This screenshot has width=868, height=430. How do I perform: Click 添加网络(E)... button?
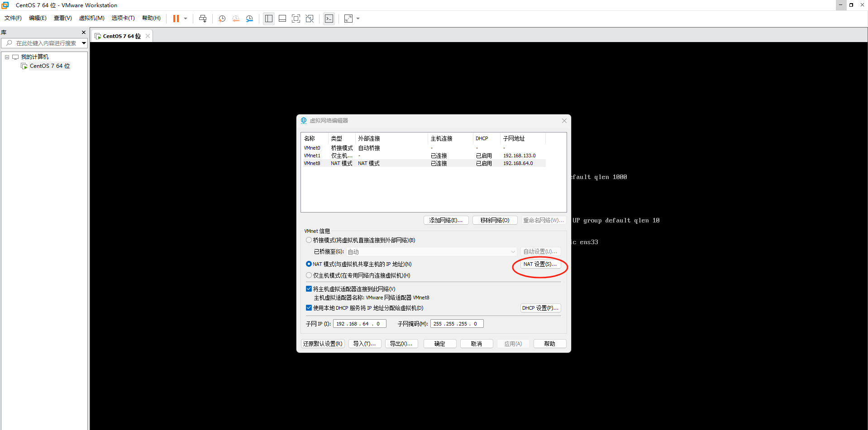pos(446,220)
